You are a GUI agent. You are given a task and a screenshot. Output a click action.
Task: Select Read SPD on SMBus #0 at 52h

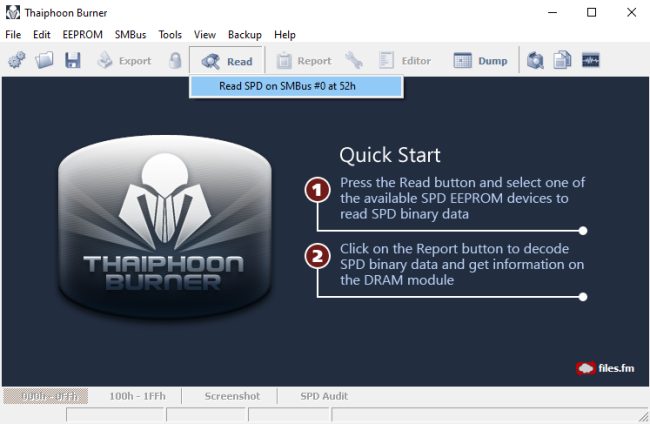point(296,86)
